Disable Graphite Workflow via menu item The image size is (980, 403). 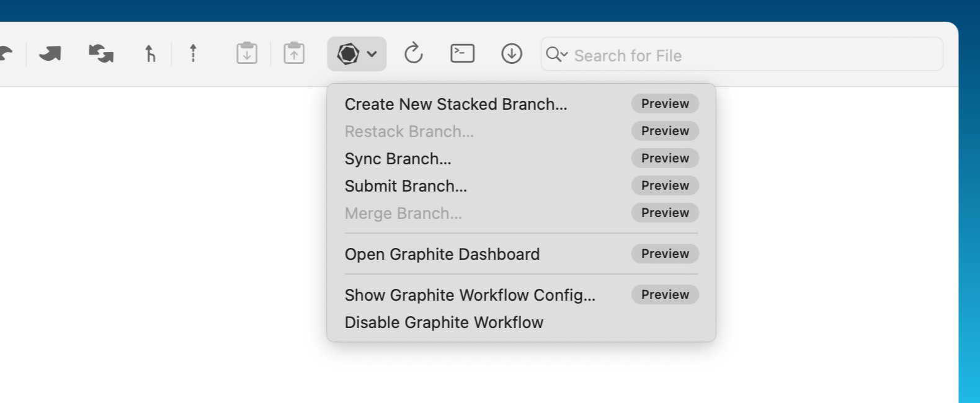click(x=443, y=322)
